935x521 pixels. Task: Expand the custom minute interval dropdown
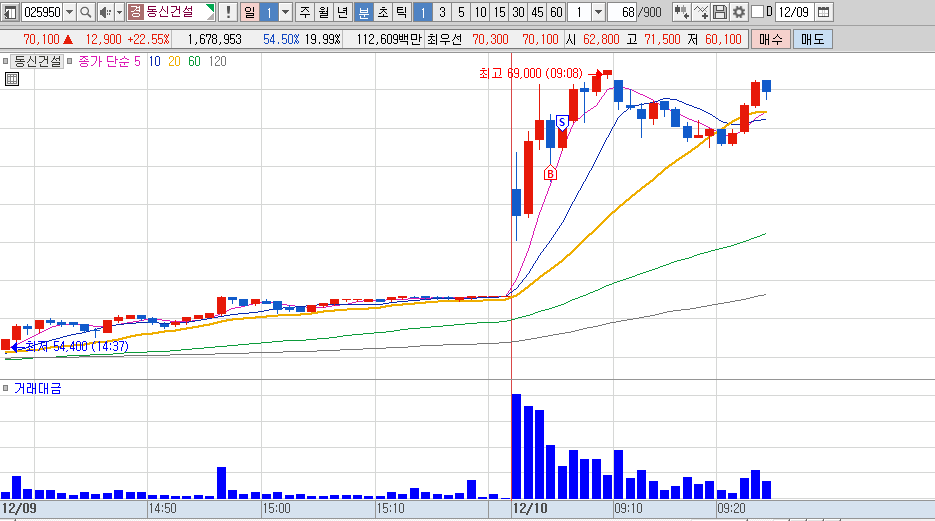(x=598, y=12)
